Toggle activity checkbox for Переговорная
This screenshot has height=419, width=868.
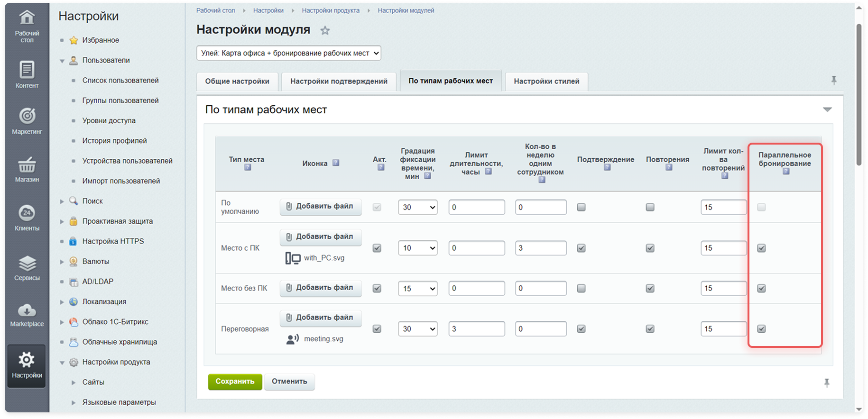(x=377, y=328)
